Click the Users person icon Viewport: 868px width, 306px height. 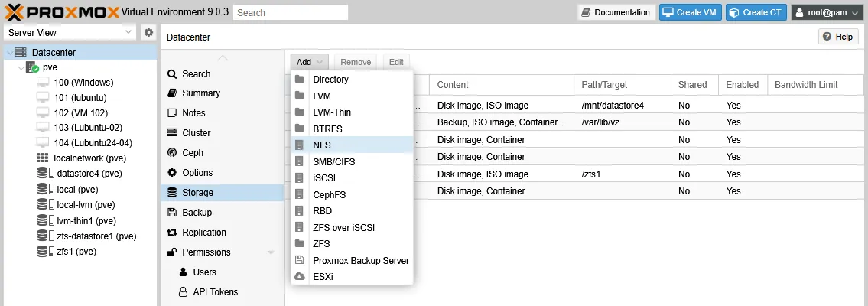(184, 272)
